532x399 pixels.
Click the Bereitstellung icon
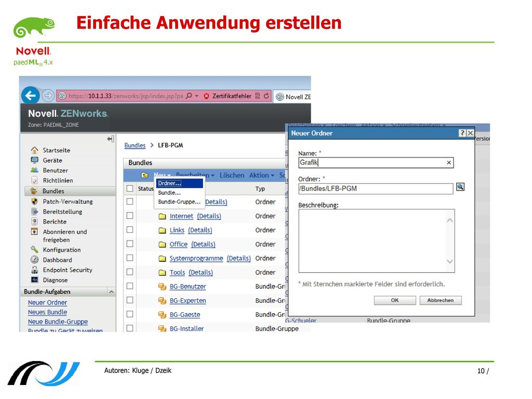coord(34,211)
